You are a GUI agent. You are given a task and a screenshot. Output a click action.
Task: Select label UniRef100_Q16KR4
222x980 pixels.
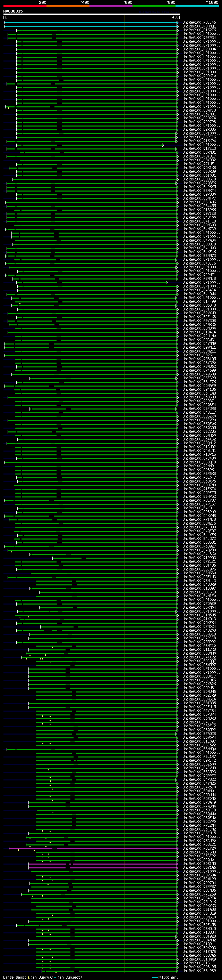click(199, 141)
